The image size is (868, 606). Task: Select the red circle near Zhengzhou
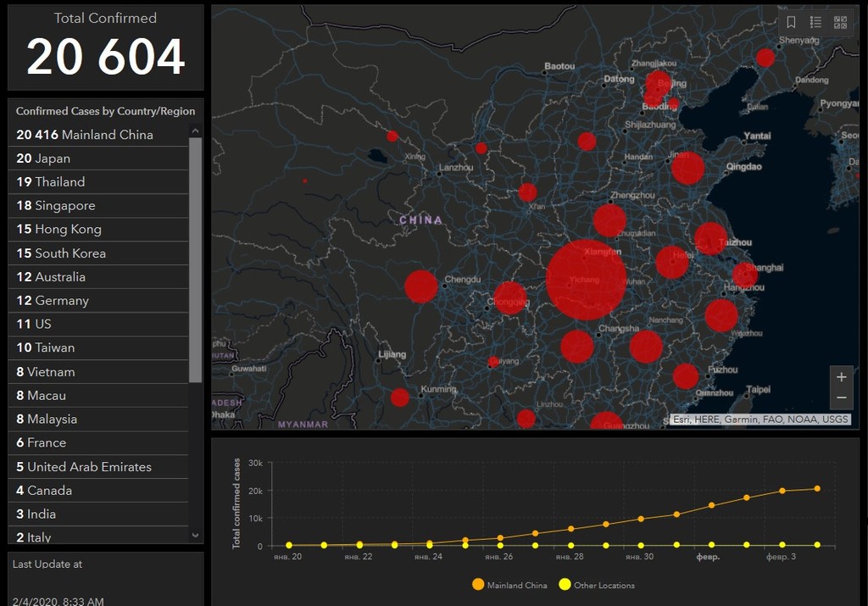pyautogui.click(x=609, y=220)
